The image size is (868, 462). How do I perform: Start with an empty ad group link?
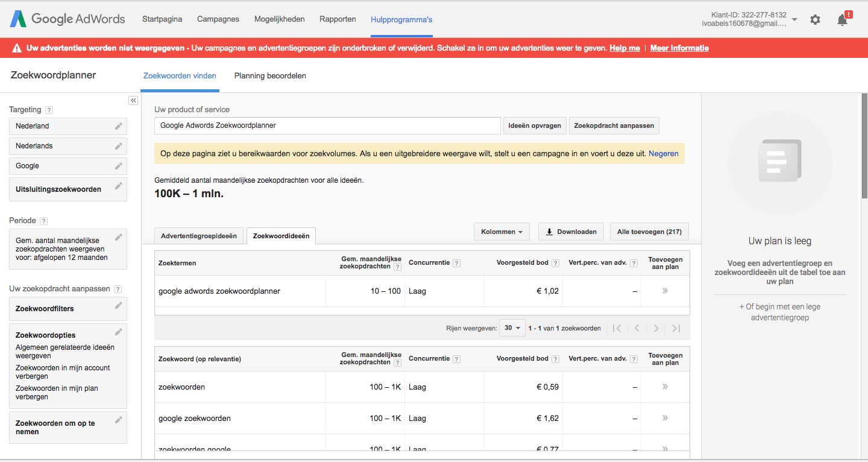(x=779, y=312)
